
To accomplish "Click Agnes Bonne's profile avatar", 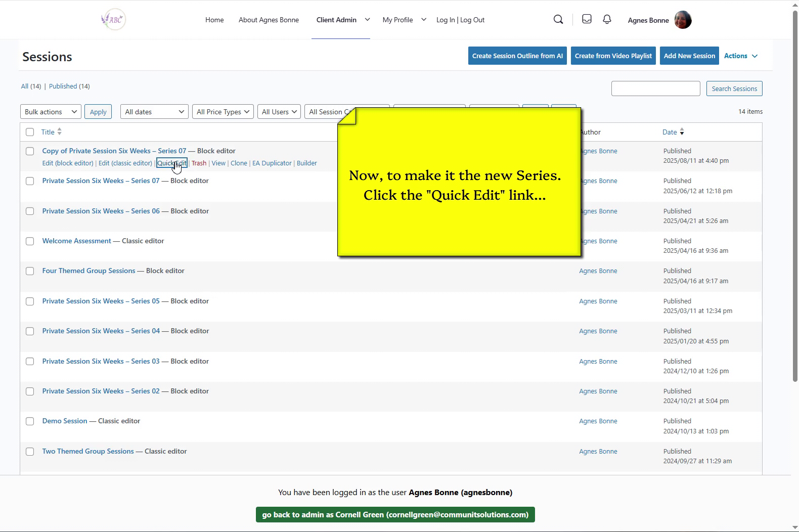I will (683, 20).
